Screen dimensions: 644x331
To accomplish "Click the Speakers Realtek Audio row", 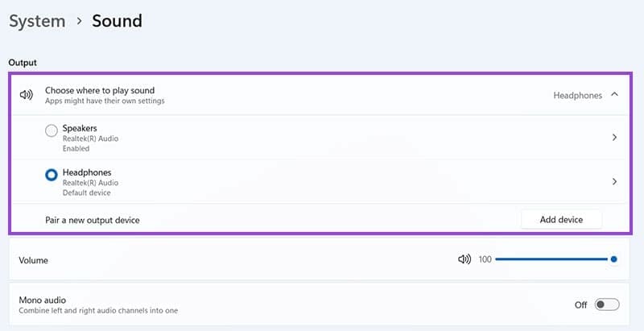I will (322, 138).
